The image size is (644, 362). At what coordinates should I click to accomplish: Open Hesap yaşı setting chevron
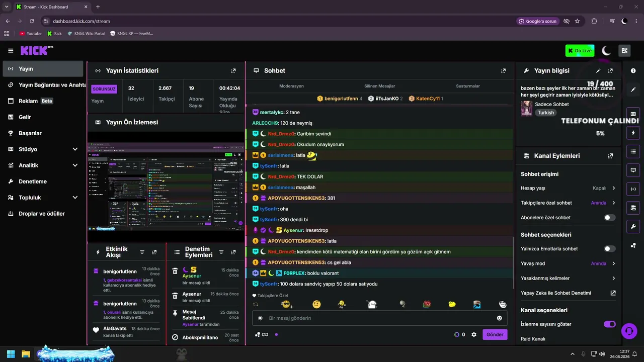613,188
